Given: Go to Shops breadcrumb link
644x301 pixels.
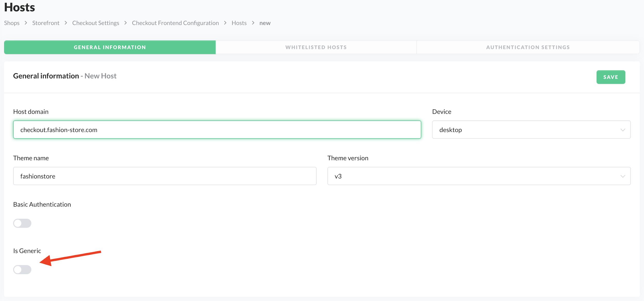Looking at the screenshot, I should tap(12, 23).
